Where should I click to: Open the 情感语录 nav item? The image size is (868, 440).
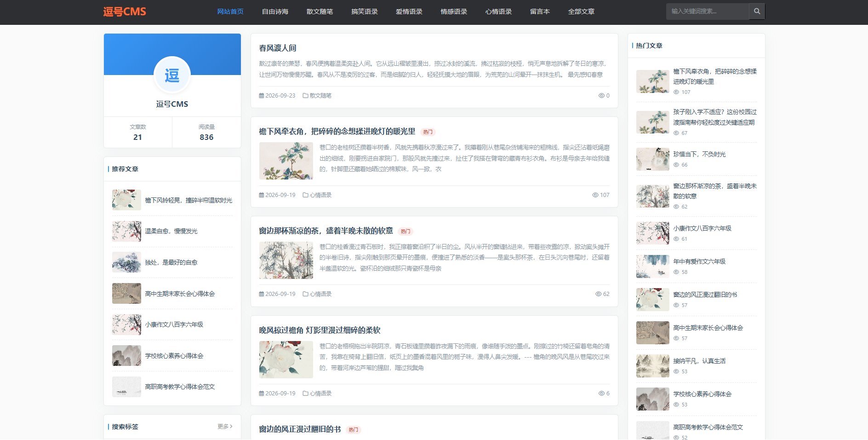[x=454, y=12]
